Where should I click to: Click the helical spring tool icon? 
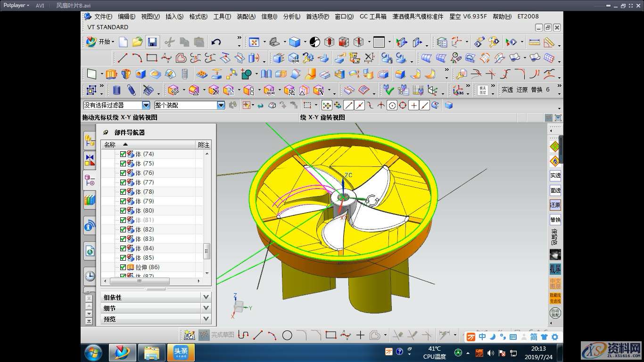click(117, 90)
